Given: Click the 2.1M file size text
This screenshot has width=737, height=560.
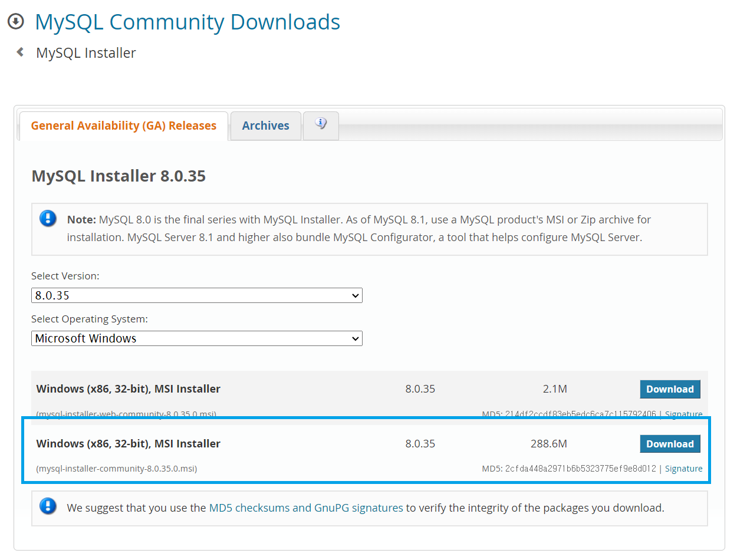Looking at the screenshot, I should click(x=555, y=389).
